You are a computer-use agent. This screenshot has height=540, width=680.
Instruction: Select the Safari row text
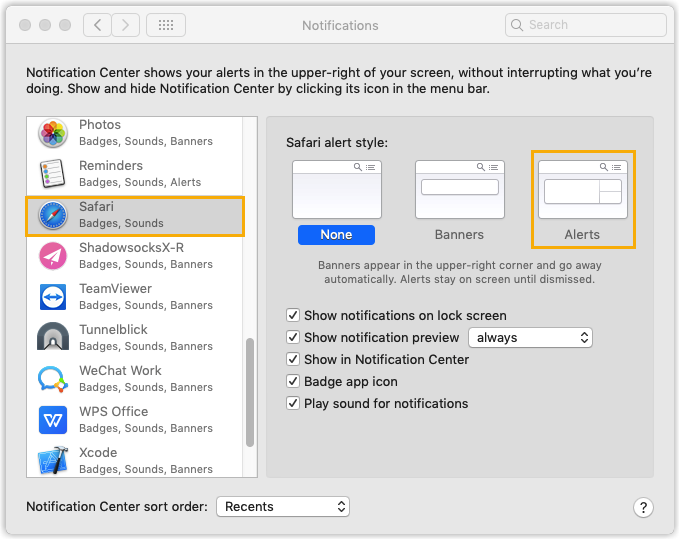121,215
